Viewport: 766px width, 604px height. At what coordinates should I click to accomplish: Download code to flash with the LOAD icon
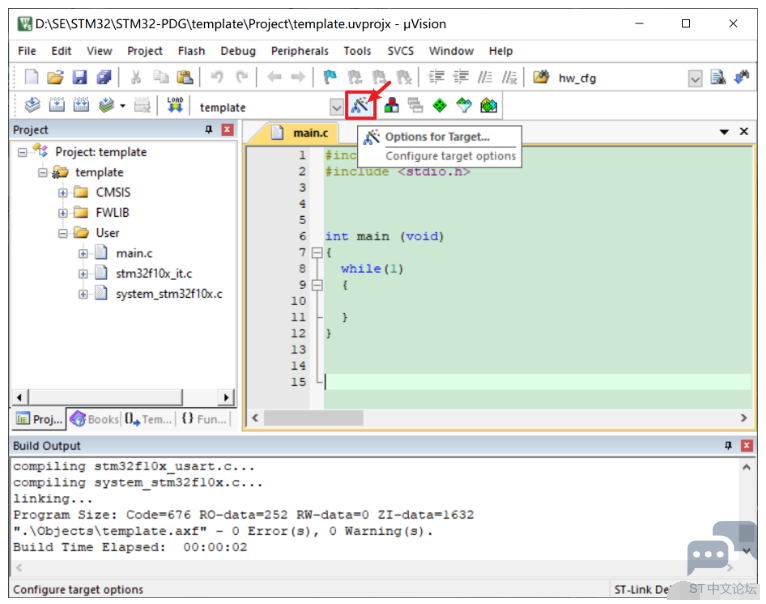(175, 105)
